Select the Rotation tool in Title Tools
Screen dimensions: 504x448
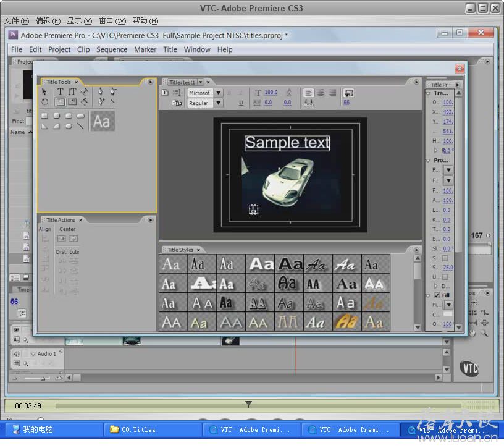coord(44,103)
